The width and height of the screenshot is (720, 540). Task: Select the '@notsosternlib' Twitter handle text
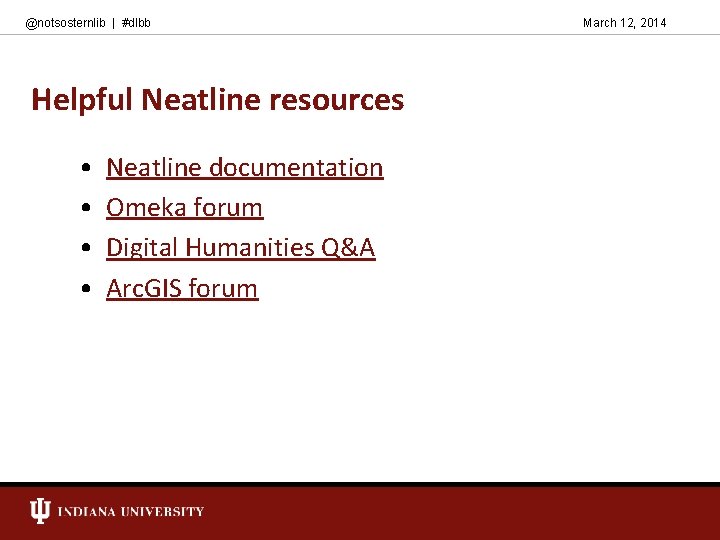pyautogui.click(x=66, y=23)
